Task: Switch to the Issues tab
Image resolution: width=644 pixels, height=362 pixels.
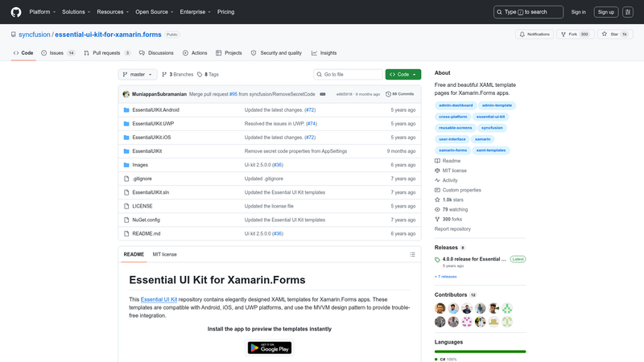Action: [x=58, y=53]
